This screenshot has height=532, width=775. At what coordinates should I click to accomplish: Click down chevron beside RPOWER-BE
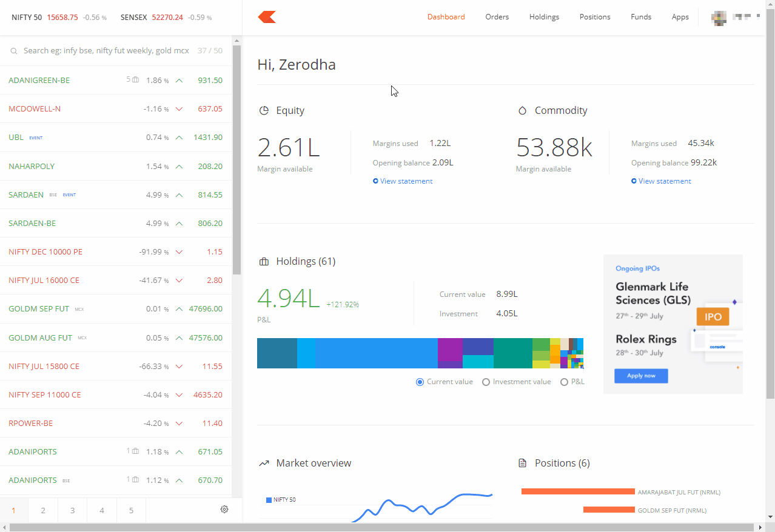click(179, 424)
